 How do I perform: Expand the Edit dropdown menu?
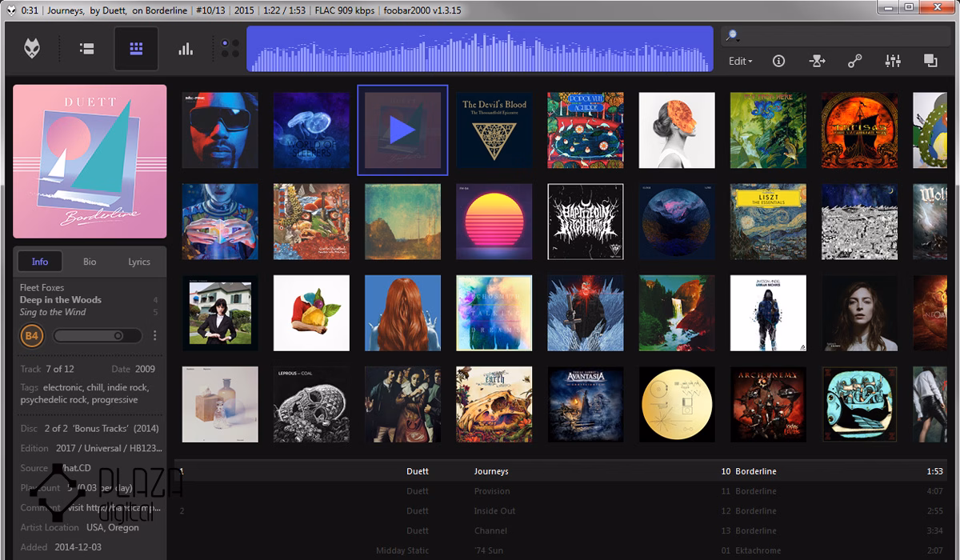point(741,61)
